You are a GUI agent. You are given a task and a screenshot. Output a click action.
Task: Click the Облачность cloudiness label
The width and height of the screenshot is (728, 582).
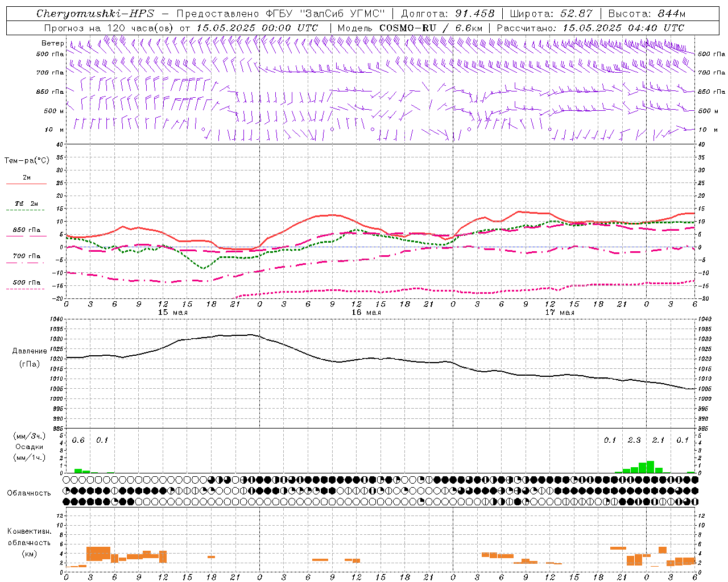28,493
